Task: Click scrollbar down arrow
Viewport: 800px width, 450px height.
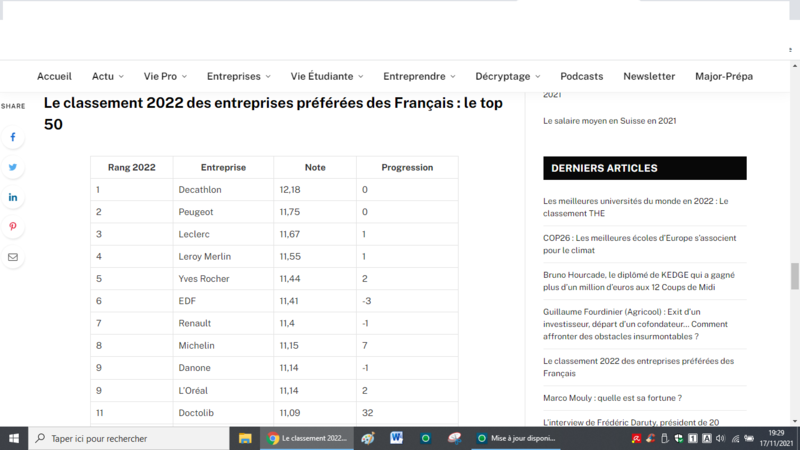Action: 794,421
